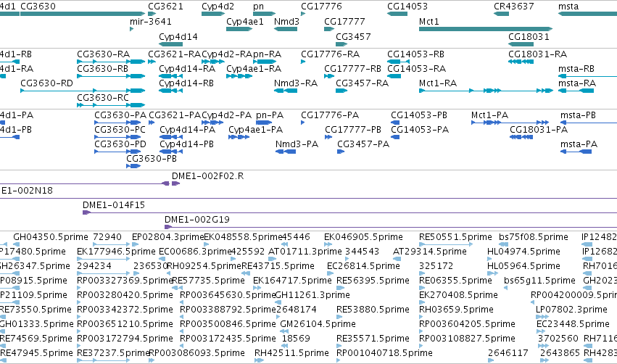Screen dimensions: 617x364
Task: Select the CR43637 gene label
Action: 514,7
